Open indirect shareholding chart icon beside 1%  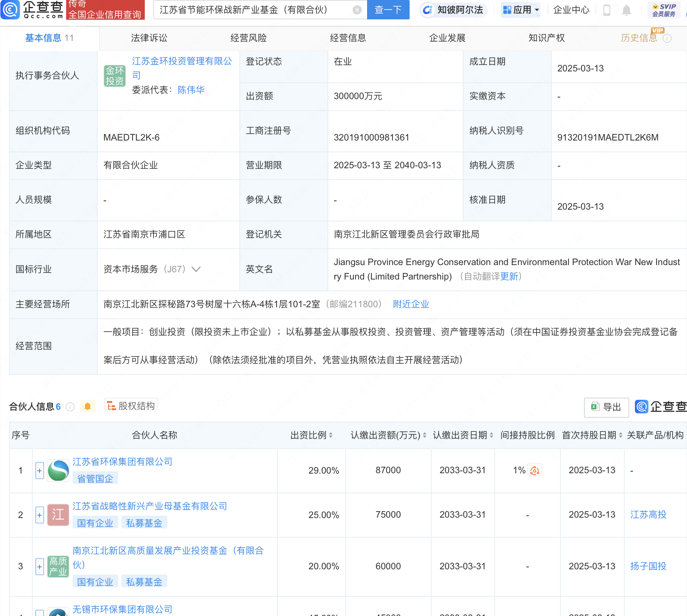(535, 471)
